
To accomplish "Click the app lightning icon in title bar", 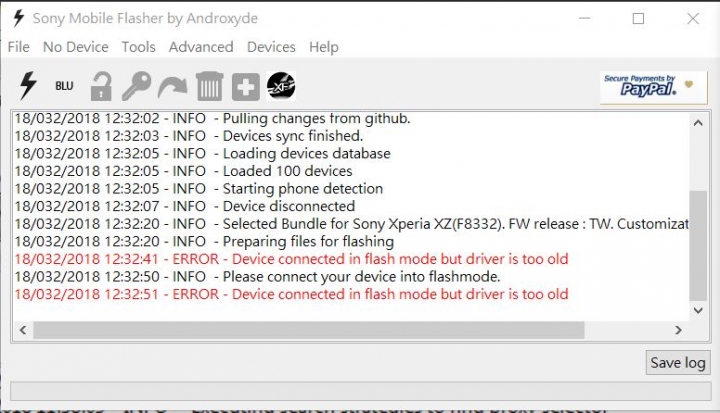I will click(x=18, y=18).
